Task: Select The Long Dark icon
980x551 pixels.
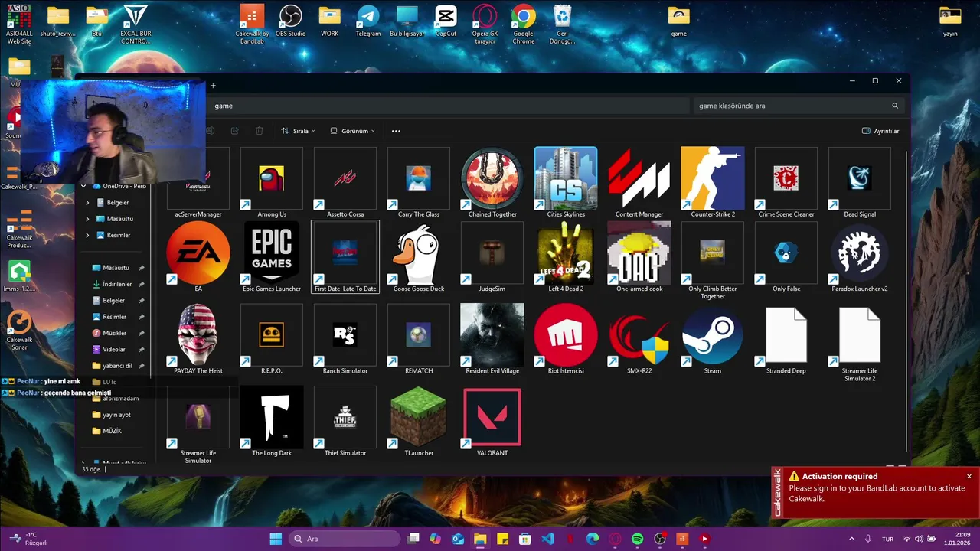Action: click(x=272, y=417)
